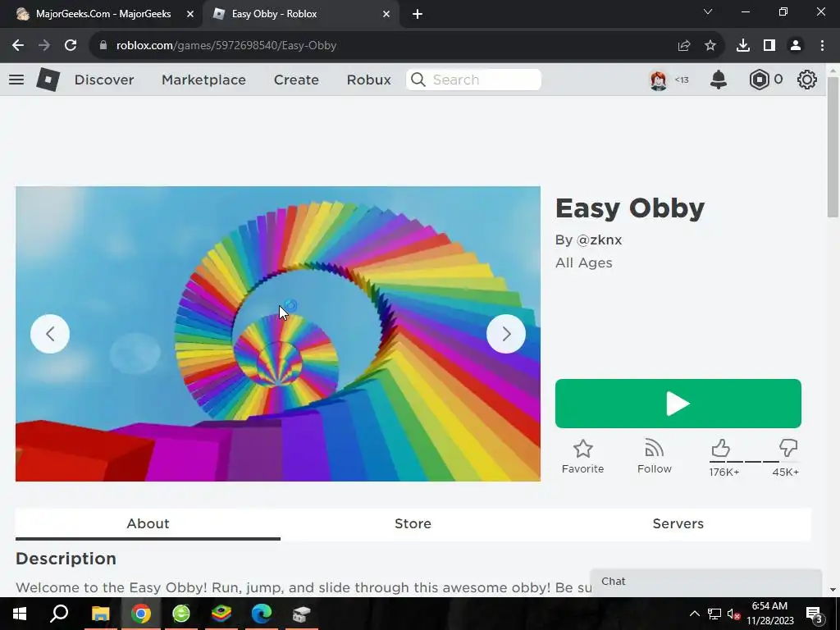Follow the Easy Obby game
This screenshot has height=630, width=840.
click(x=654, y=456)
